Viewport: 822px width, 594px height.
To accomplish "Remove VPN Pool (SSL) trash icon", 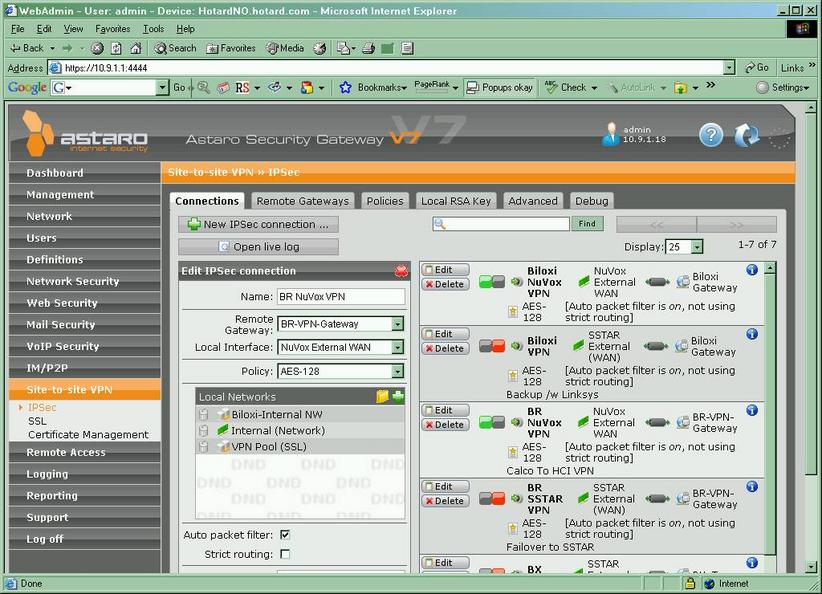I will point(203,447).
